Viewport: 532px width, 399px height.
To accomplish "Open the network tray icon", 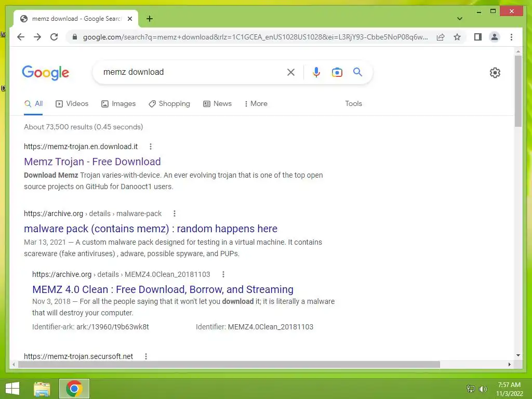I will [471, 389].
